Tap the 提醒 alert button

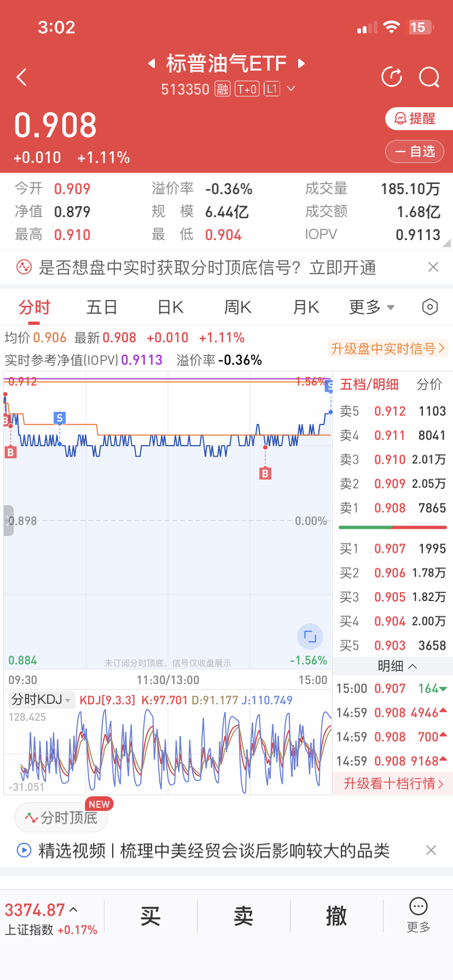pyautogui.click(x=419, y=119)
